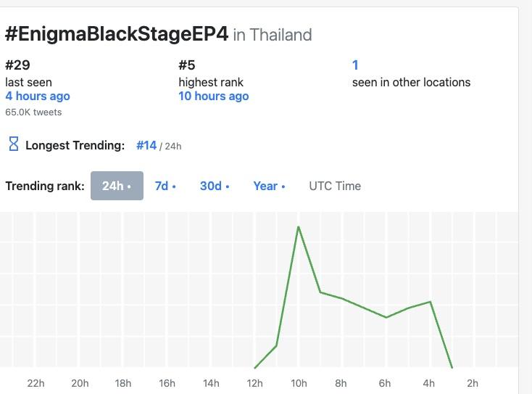Switch to the 30d trending rank view
Viewport: 532px width, 394px height.
click(x=215, y=186)
